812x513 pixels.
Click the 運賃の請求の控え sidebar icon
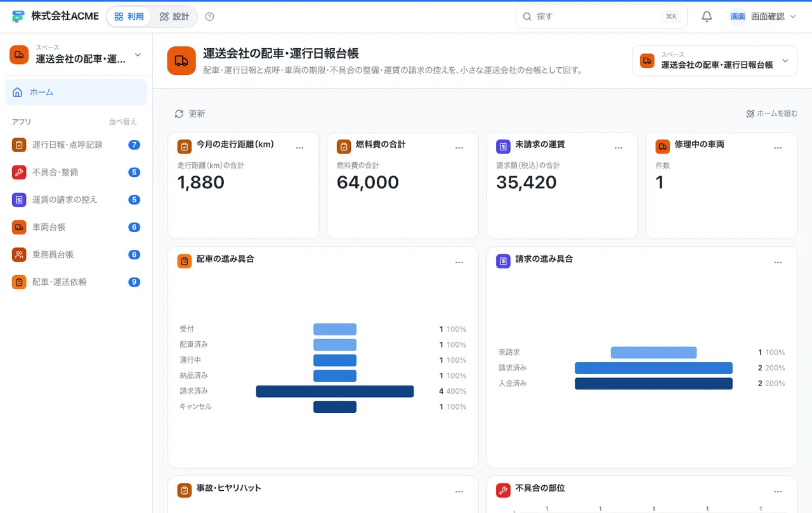tap(19, 200)
